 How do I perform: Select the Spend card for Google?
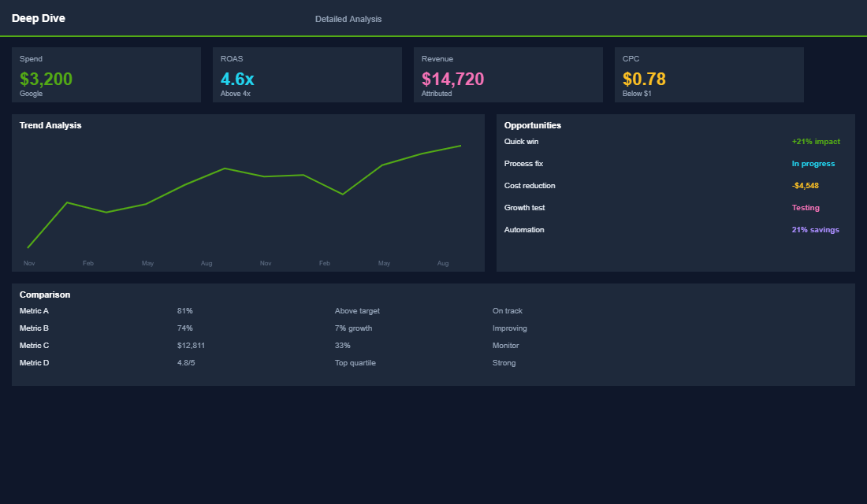pyautogui.click(x=106, y=75)
